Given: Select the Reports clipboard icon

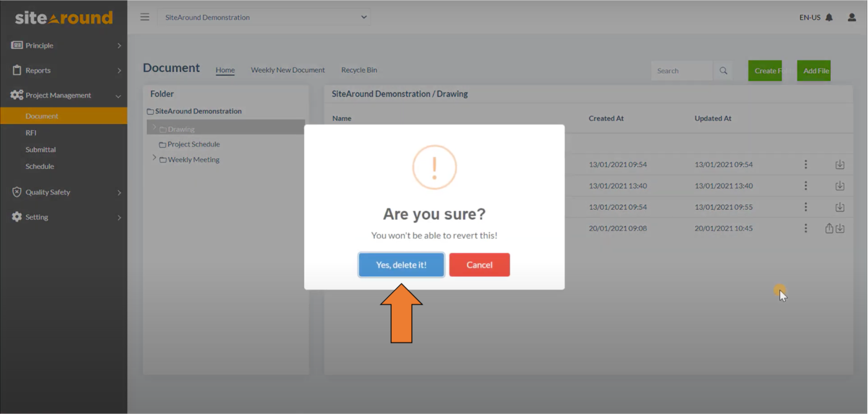Looking at the screenshot, I should 15,70.
